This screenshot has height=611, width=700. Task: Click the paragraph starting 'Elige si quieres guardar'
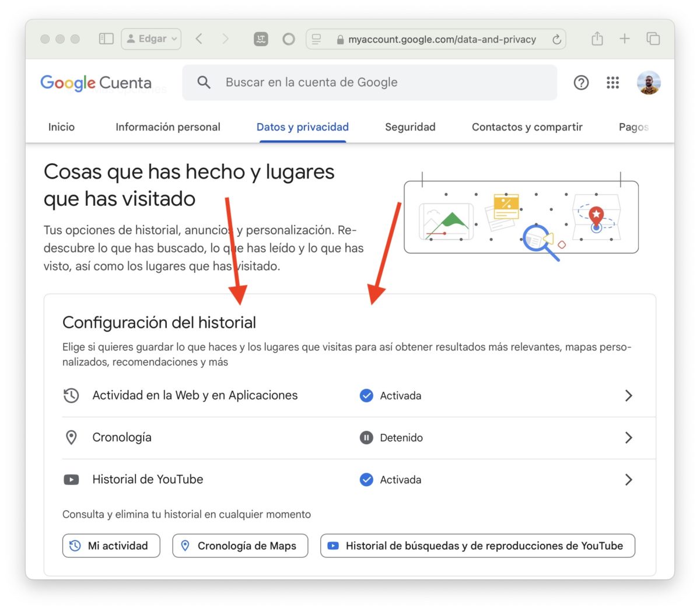[347, 354]
